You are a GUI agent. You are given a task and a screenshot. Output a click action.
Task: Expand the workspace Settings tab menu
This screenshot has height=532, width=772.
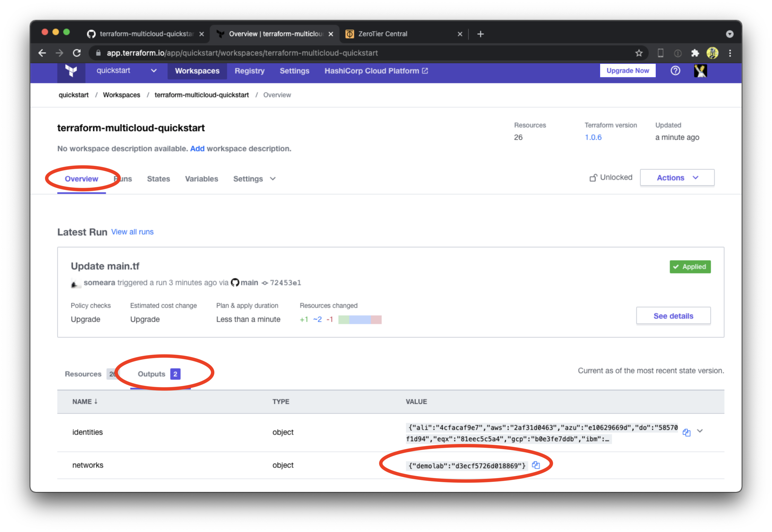pos(254,179)
